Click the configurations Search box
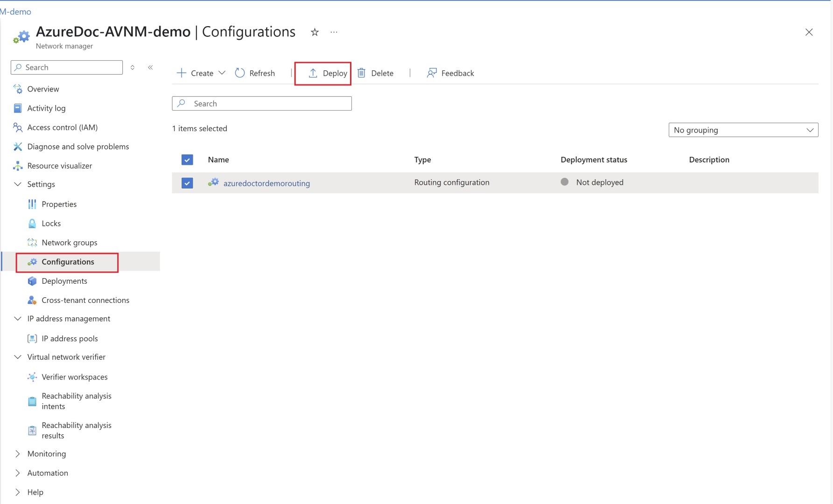 pos(262,103)
